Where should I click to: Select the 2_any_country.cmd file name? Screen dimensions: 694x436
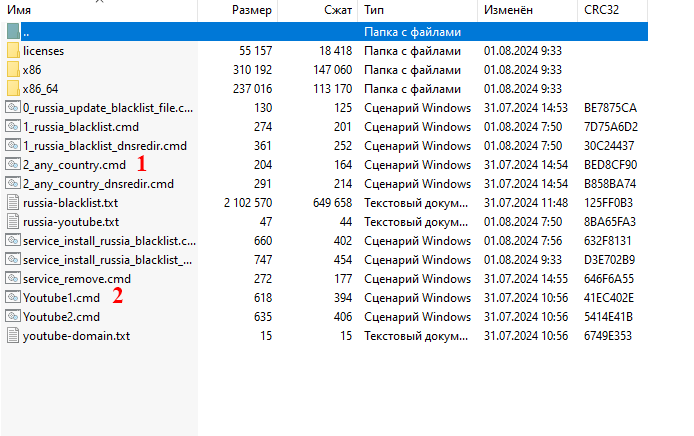[x=74, y=164]
